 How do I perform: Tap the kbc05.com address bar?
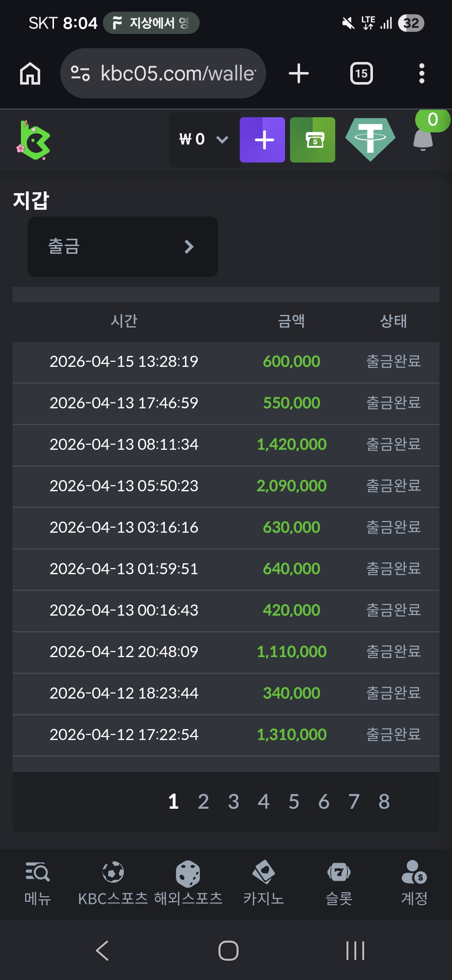pos(178,74)
